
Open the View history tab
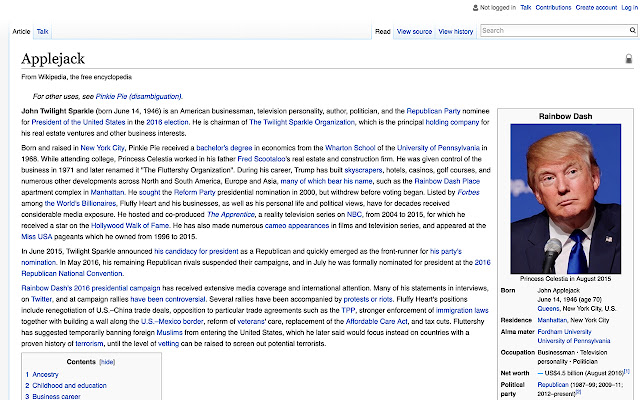456,31
